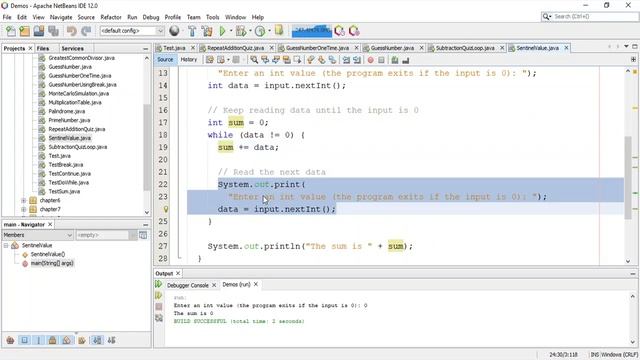Image resolution: width=640 pixels, height=360 pixels.
Task: Toggle show fields filter in Navigator bottom bar
Action: [24, 340]
